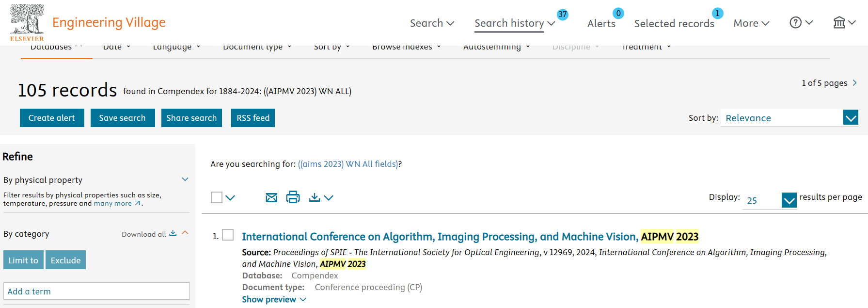Open the AIPMV 2023 conference result title
Image resolution: width=868 pixels, height=308 pixels.
(470, 236)
